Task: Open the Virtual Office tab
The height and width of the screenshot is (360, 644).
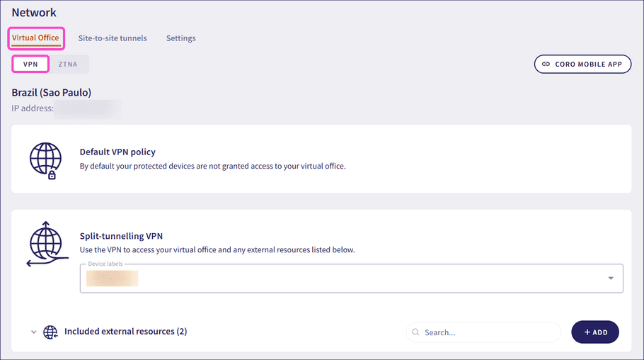Action: coord(35,38)
